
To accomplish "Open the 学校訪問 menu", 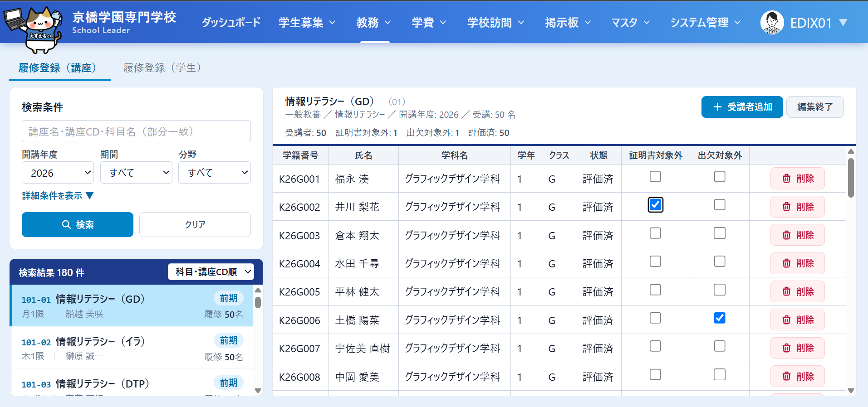I will pos(495,23).
